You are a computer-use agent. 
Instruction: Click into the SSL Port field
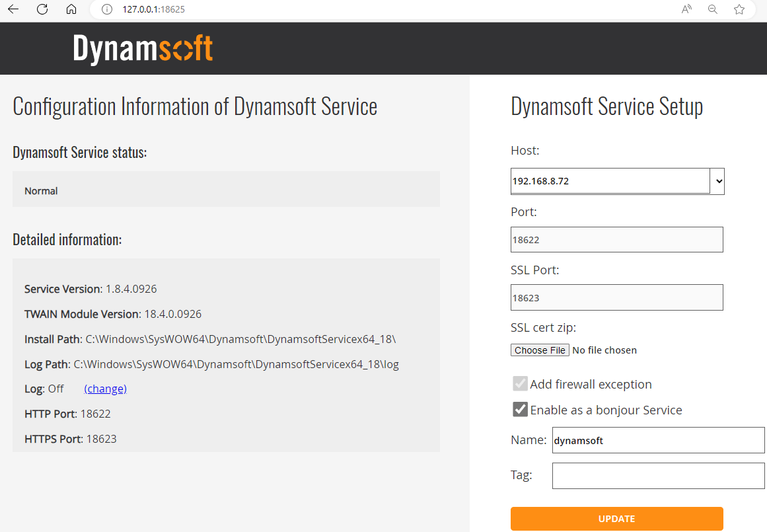click(616, 297)
